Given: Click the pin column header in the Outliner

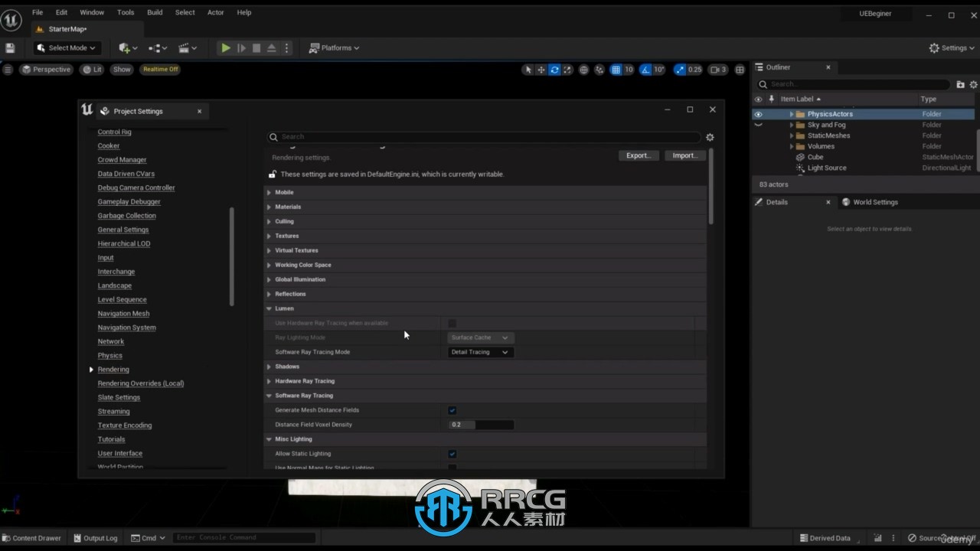Looking at the screenshot, I should [x=772, y=99].
